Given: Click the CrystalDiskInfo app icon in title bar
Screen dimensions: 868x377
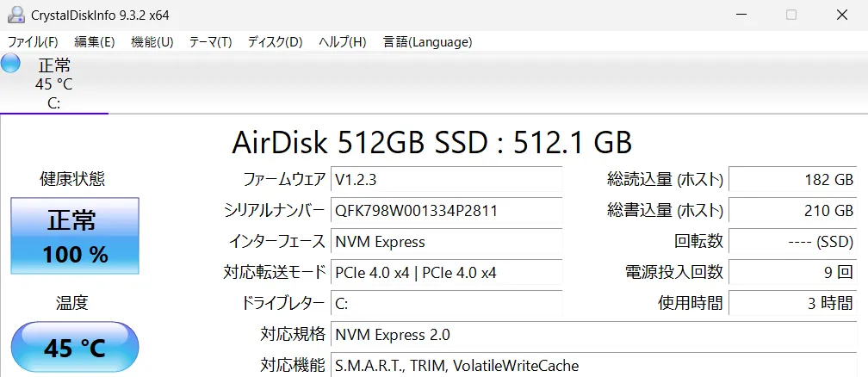Looking at the screenshot, I should point(16,15).
